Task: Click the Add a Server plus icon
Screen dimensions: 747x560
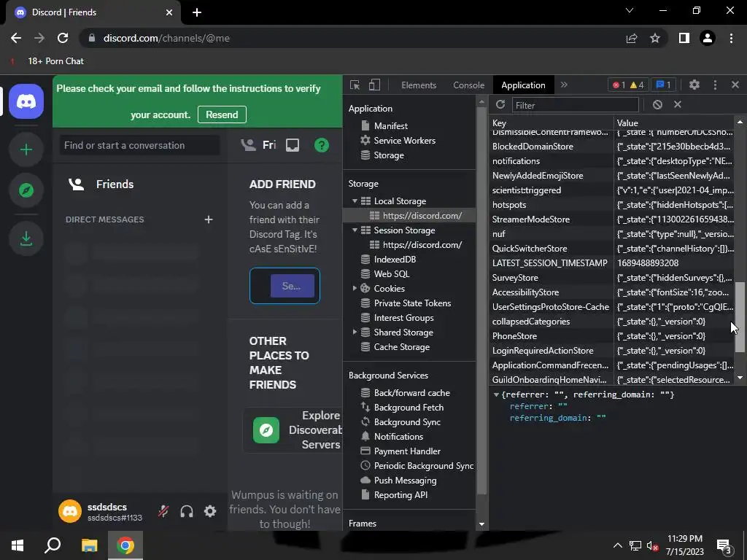Action: pos(26,149)
